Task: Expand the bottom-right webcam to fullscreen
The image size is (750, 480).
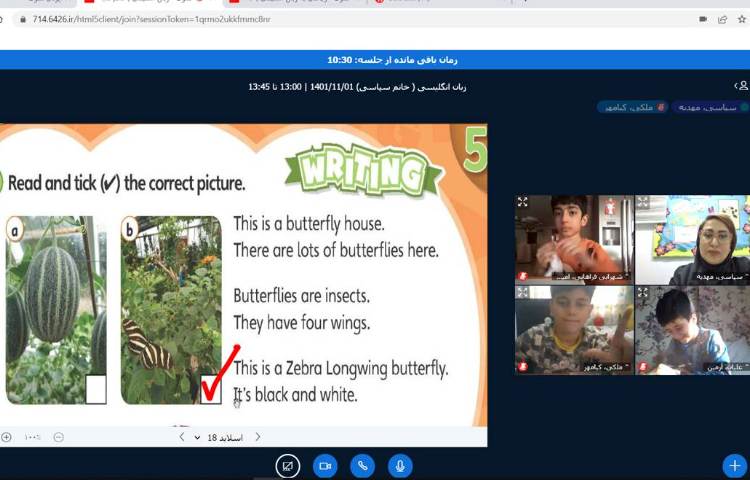Action: [642, 293]
